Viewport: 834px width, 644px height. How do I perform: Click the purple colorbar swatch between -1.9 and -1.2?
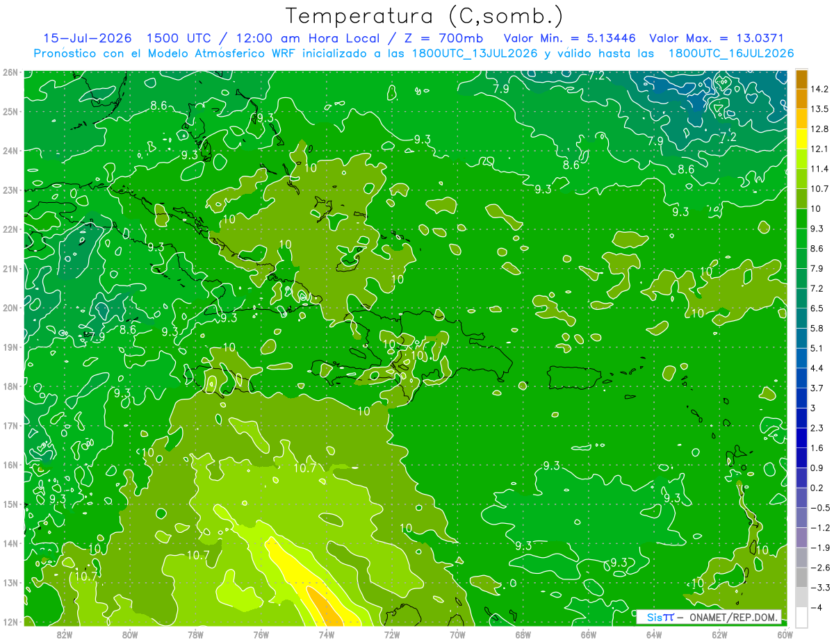coord(801,538)
